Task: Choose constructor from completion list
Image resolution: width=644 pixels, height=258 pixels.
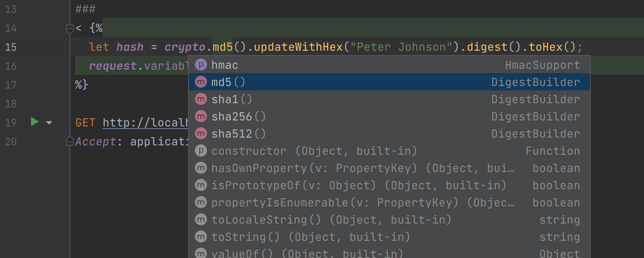Action: 249,151
